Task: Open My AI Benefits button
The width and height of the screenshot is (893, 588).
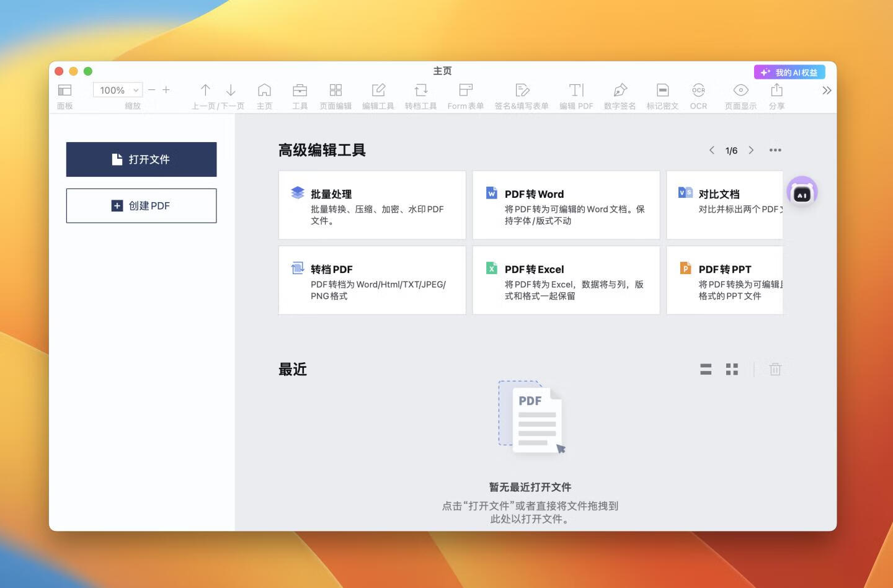Action: click(789, 73)
